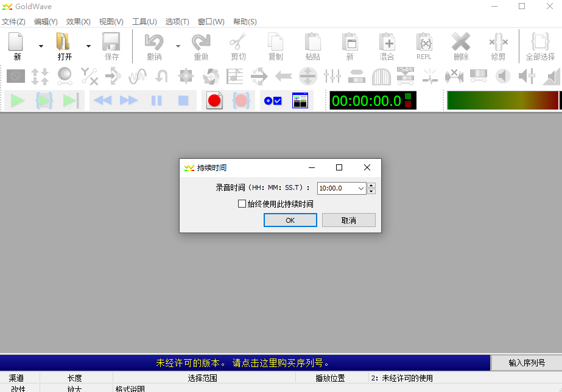562x392 pixels.
Task: Click the volume change speaker icon
Action: [x=527, y=76]
